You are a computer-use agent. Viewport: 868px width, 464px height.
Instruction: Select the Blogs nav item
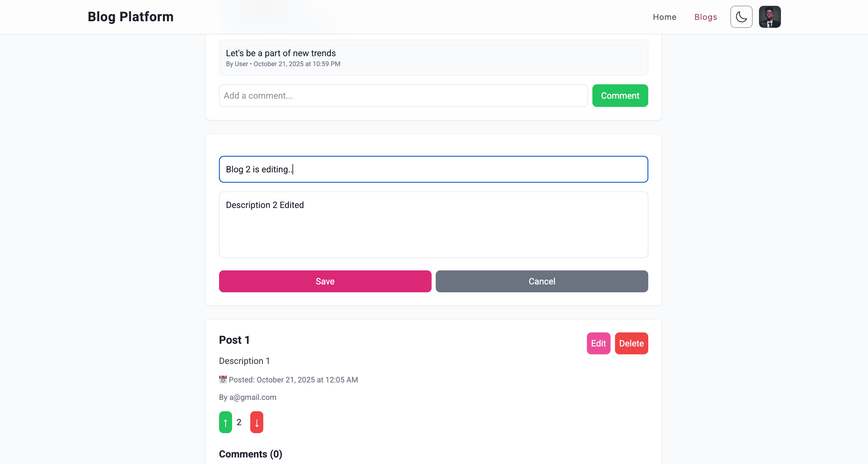[706, 17]
